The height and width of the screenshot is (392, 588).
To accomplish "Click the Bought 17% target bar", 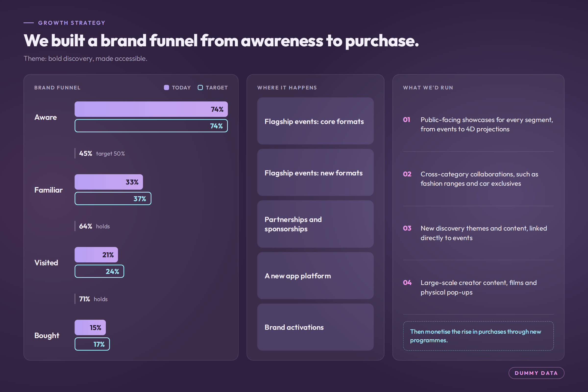I will 92,344.
